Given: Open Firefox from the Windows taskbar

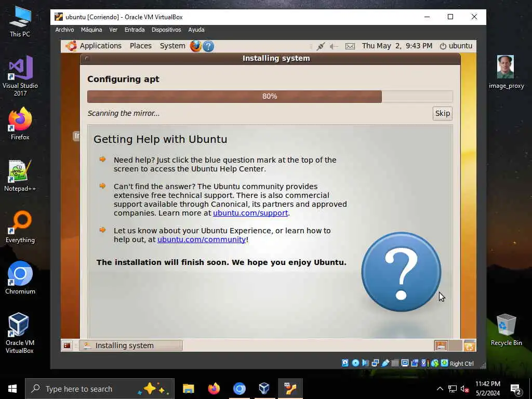Looking at the screenshot, I should click(x=214, y=389).
